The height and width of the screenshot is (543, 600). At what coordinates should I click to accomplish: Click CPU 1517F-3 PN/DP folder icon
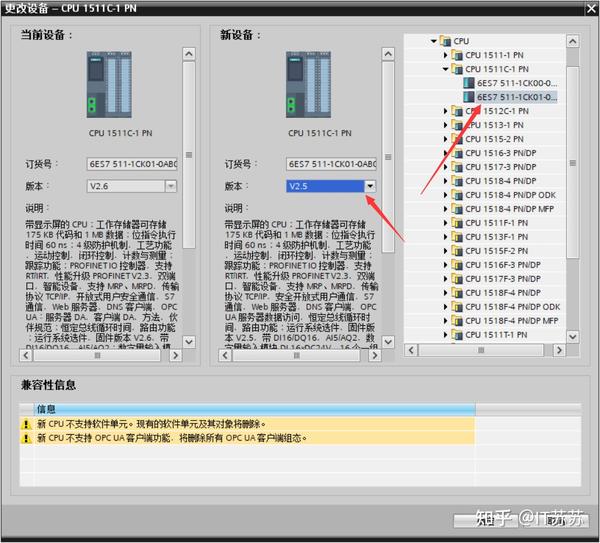point(457,279)
